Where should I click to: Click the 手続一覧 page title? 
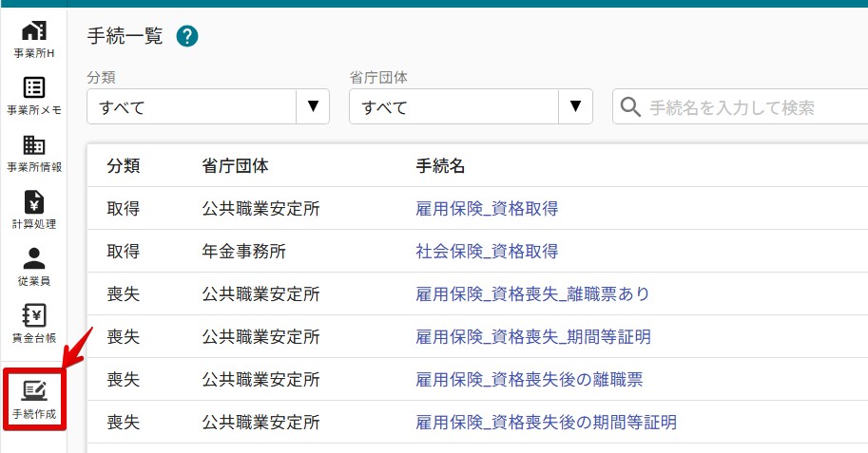click(125, 36)
